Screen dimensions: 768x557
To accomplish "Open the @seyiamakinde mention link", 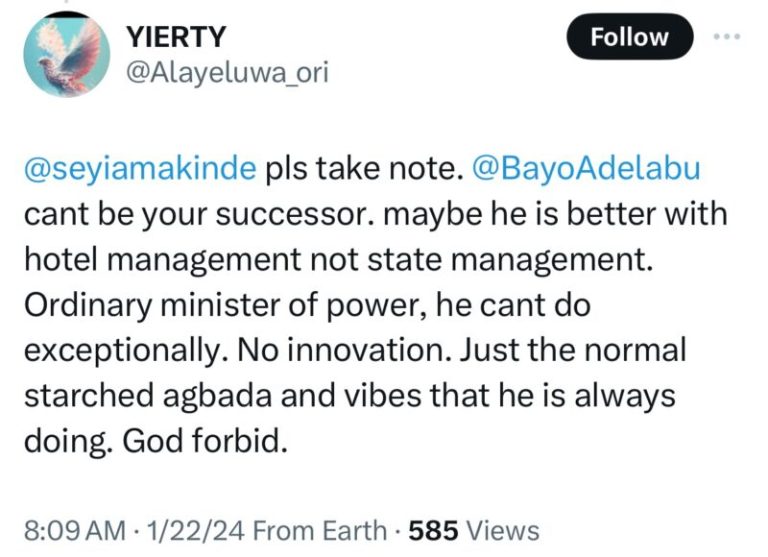I will click(x=139, y=170).
